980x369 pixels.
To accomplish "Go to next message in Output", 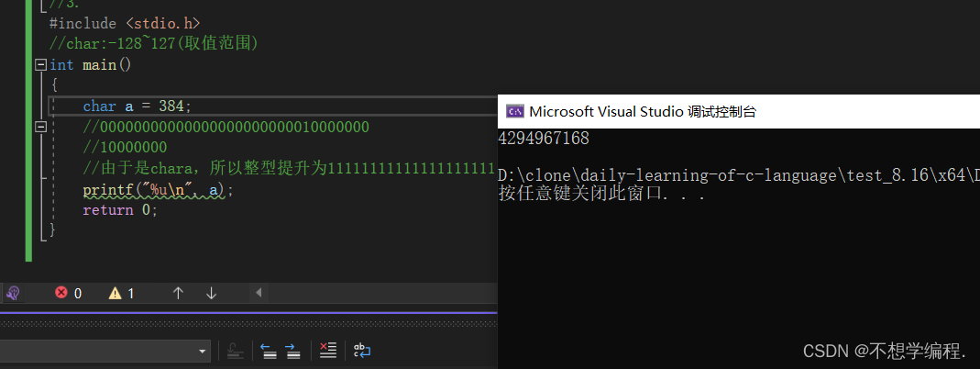I will (293, 351).
